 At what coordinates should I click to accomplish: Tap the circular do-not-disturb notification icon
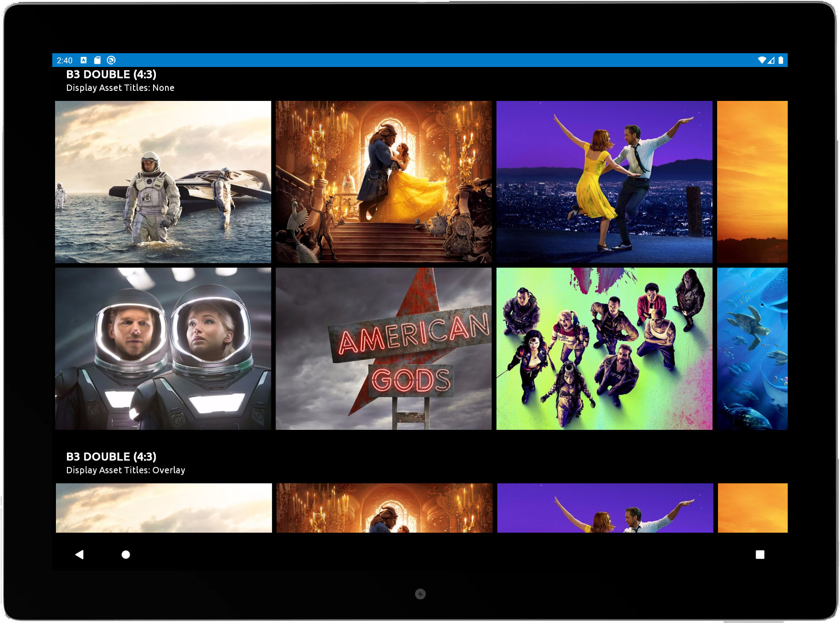(111, 60)
